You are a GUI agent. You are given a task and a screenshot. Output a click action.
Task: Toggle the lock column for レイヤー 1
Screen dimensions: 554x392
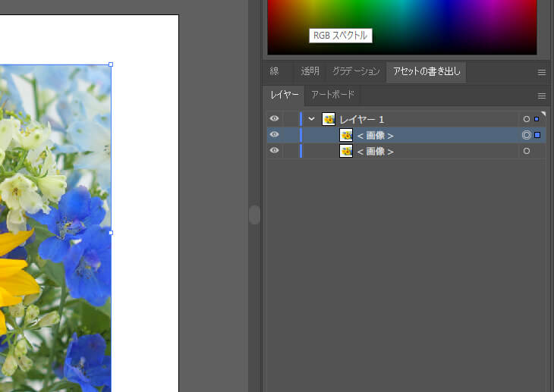[291, 119]
